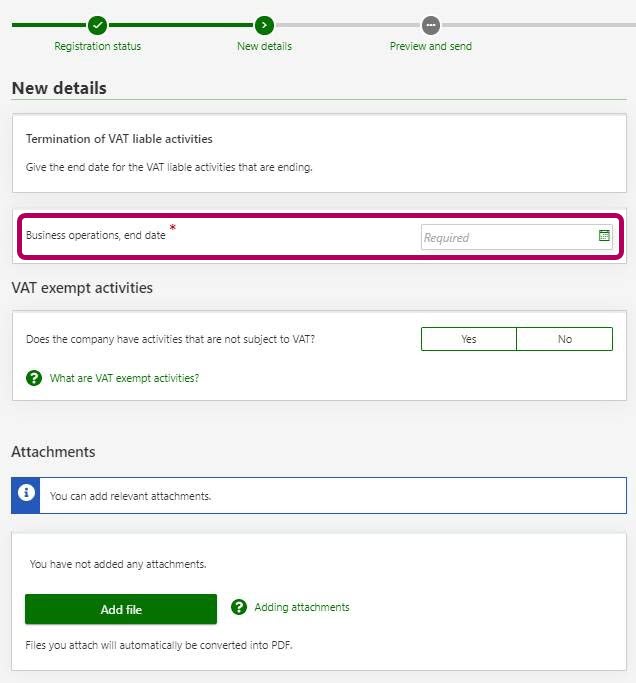Image resolution: width=636 pixels, height=683 pixels.
Task: Click the green checkmark step icon
Action: [97, 25]
